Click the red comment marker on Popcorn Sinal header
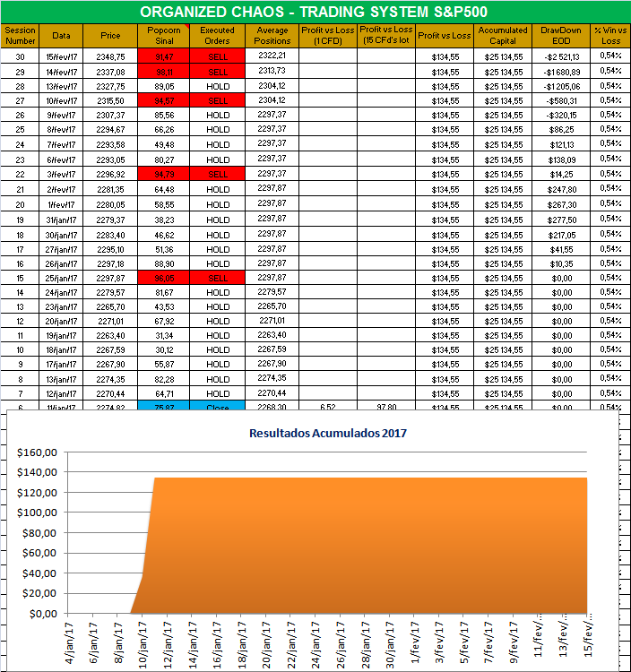631x672 pixels. click(187, 27)
